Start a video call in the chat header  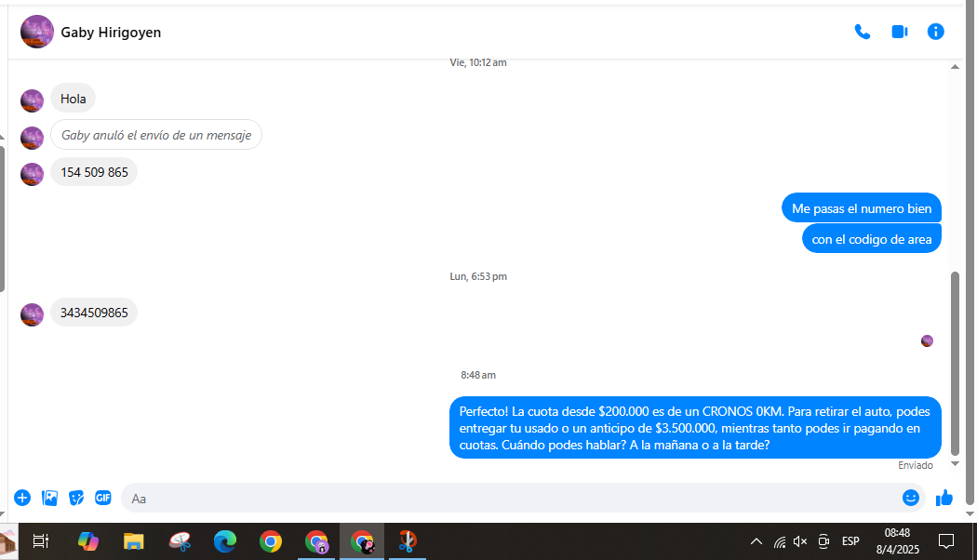click(899, 32)
